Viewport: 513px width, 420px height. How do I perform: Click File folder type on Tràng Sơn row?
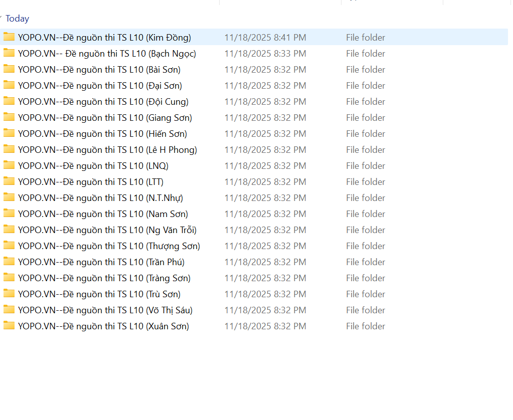pos(366,278)
